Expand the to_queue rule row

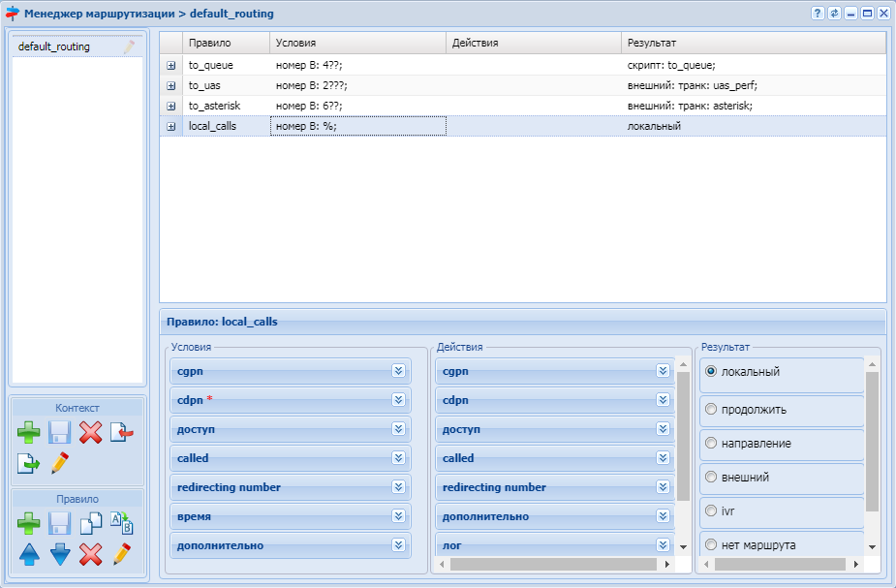[x=170, y=66]
